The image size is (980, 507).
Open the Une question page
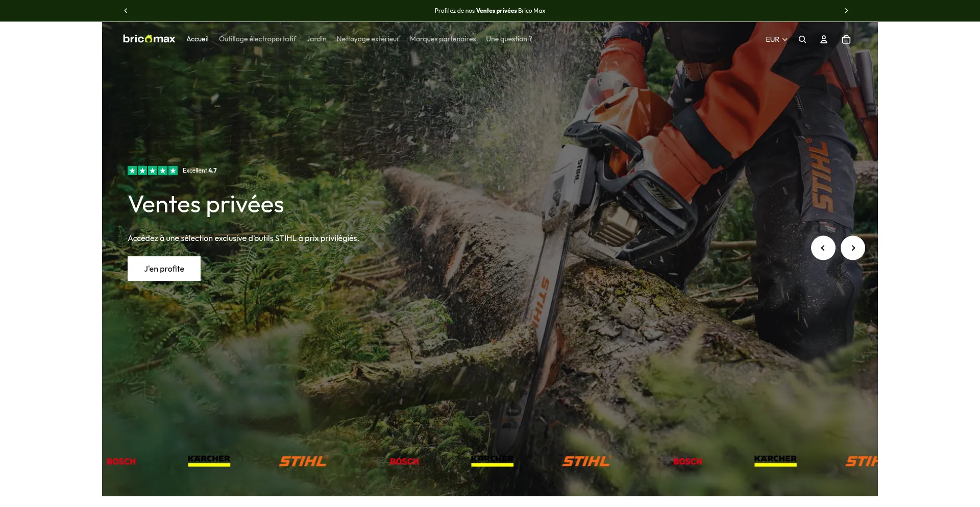click(x=508, y=39)
